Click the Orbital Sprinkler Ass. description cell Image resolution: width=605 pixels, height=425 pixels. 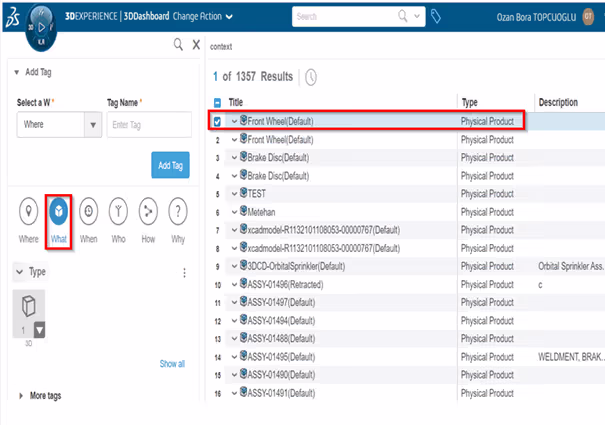pos(570,266)
